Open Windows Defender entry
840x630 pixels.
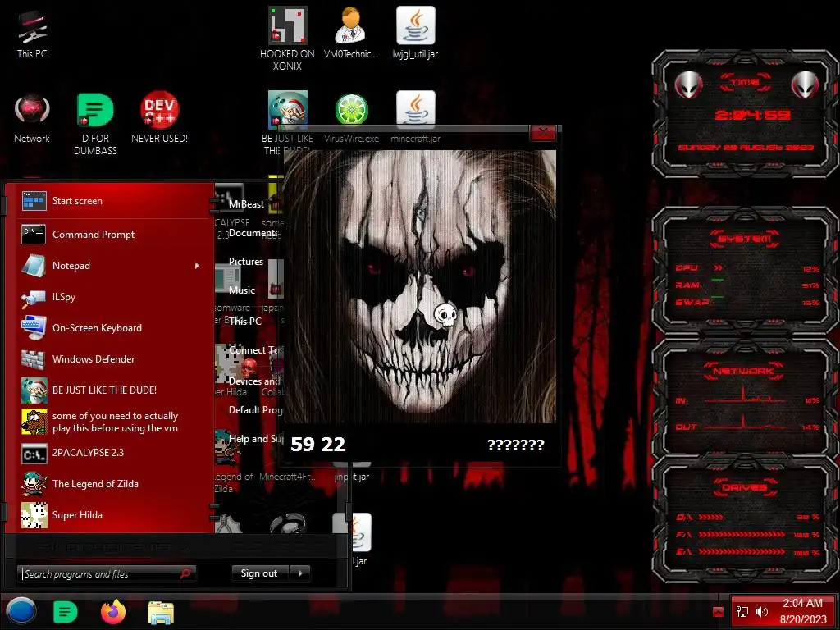[x=113, y=359]
